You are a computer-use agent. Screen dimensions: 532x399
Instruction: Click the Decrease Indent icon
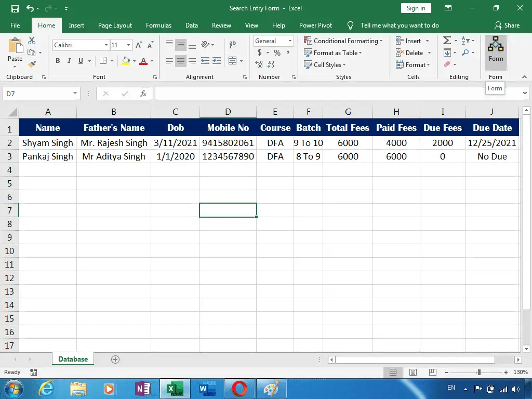pos(205,61)
